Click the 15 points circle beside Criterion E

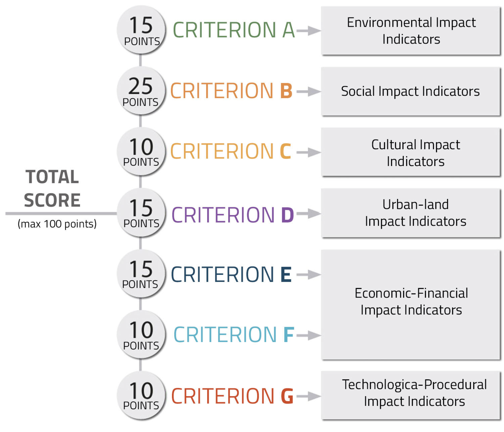tap(141, 274)
